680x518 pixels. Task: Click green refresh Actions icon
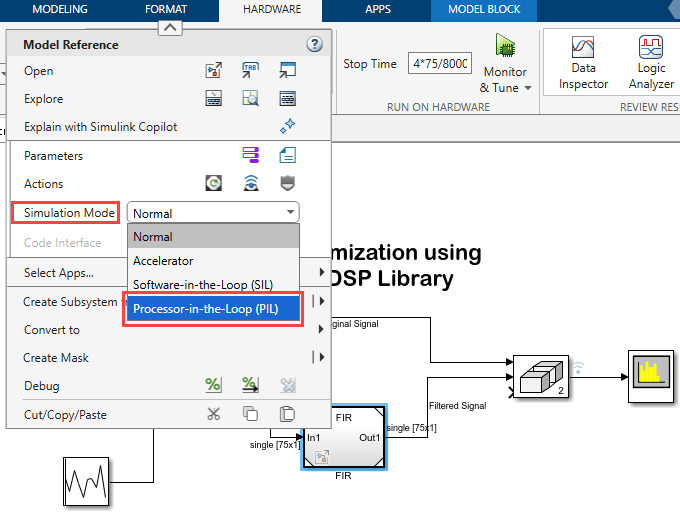pyautogui.click(x=213, y=183)
